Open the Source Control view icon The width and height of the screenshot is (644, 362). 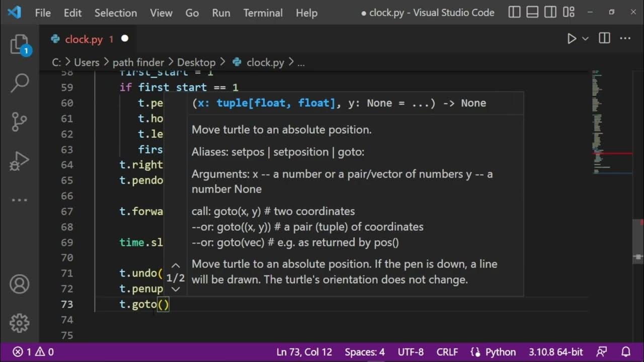(20, 121)
